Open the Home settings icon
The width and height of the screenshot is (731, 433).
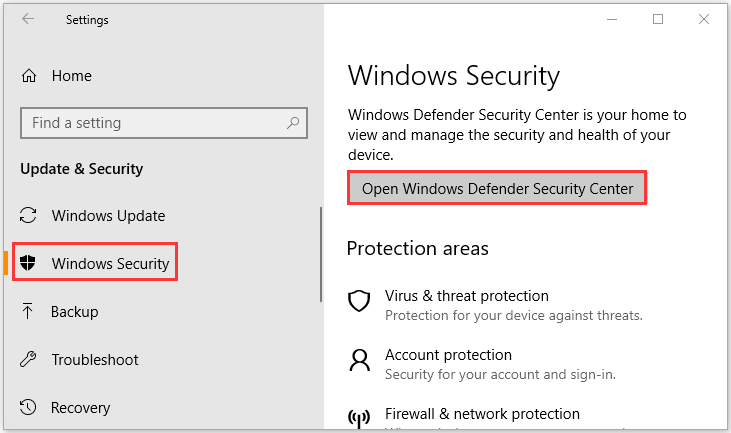click(29, 76)
